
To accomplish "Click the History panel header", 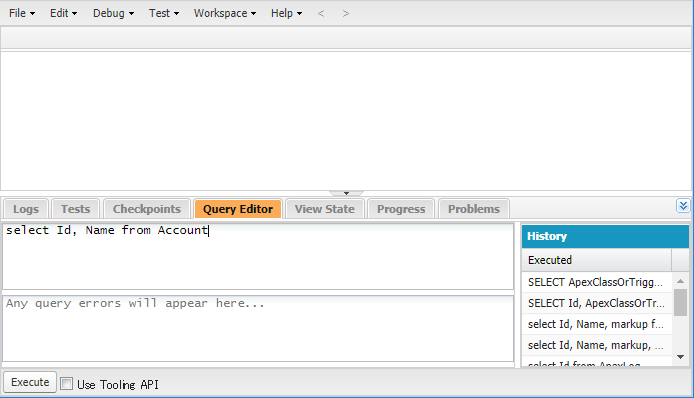I will 605,236.
